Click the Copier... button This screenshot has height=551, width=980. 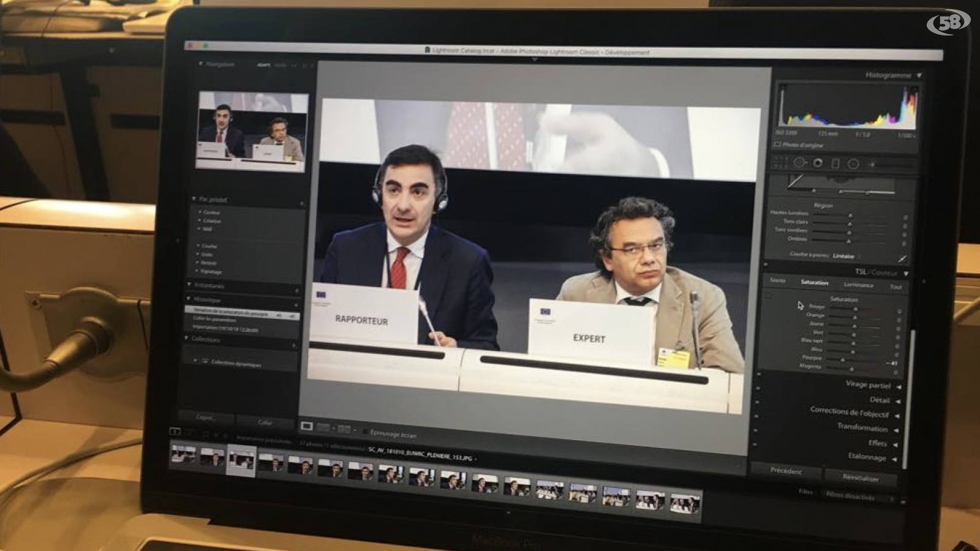click(x=206, y=418)
